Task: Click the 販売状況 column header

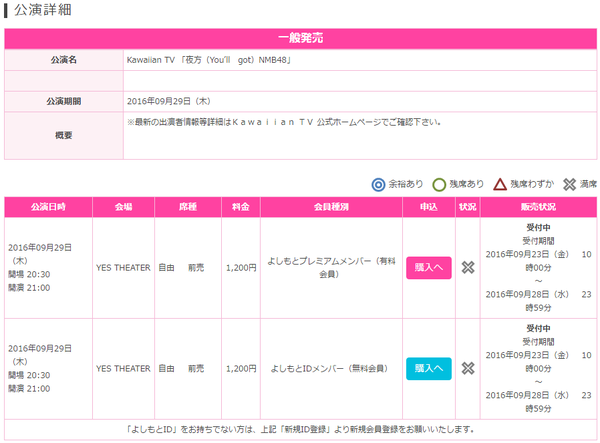Action: [x=538, y=207]
